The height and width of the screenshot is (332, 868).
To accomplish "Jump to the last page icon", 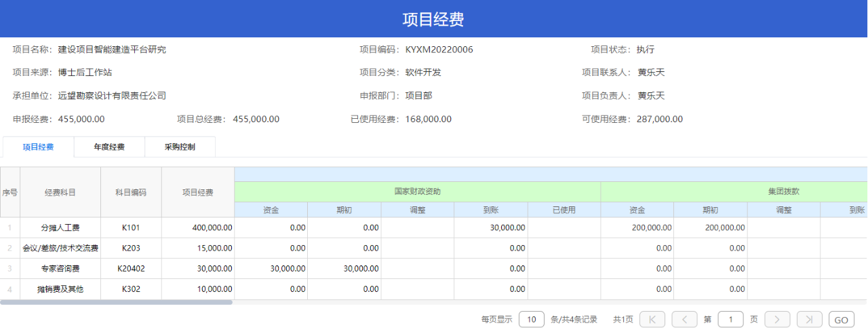I will (810, 319).
